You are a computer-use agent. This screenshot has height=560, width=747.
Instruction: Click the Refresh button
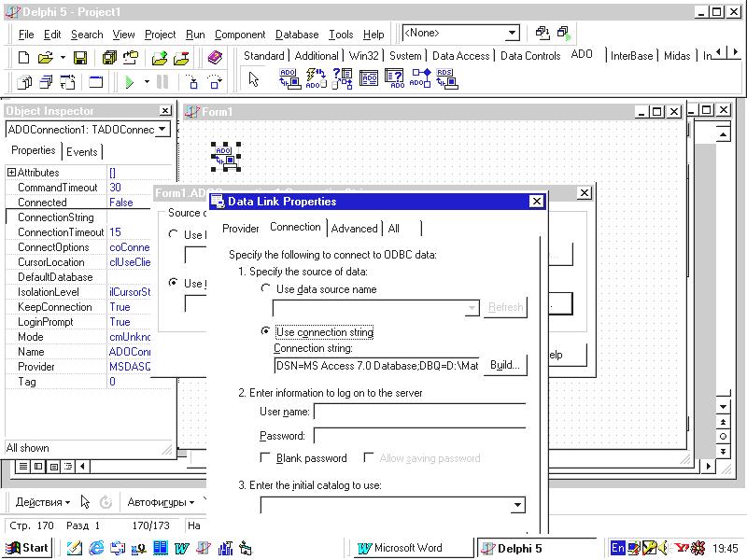coord(505,308)
